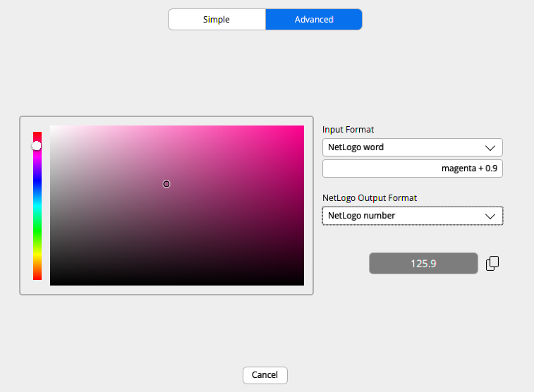Pick the blue section of the hue strip
534x392 pixels.
tap(37, 181)
